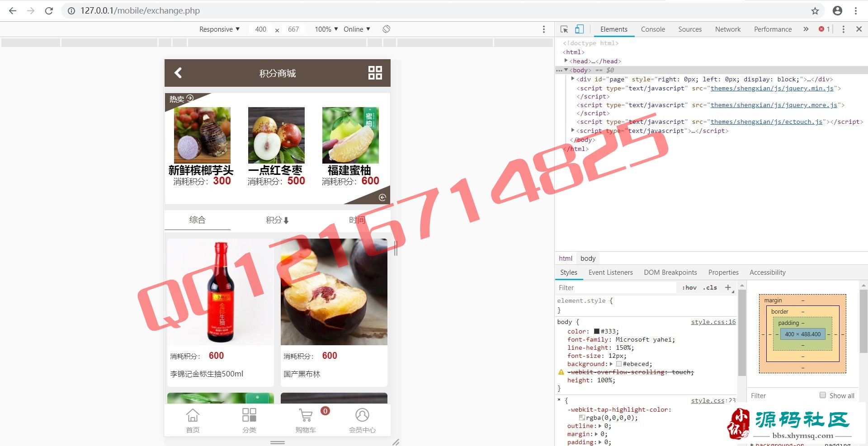Viewport: 868px width, 446px height.
Task: Open the 李锦记金标生抽500ml product image
Action: [x=221, y=292]
